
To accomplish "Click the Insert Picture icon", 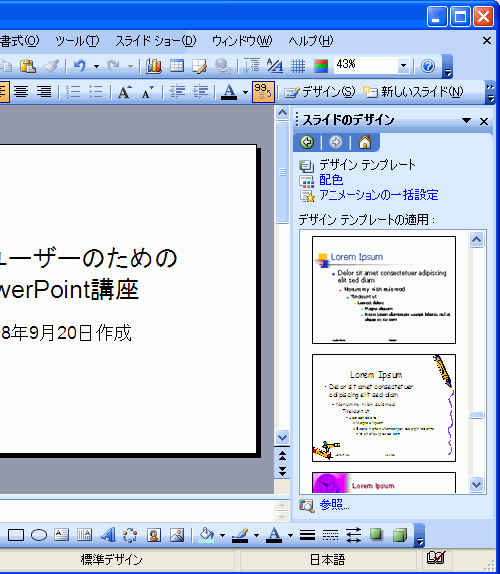I will click(x=177, y=535).
